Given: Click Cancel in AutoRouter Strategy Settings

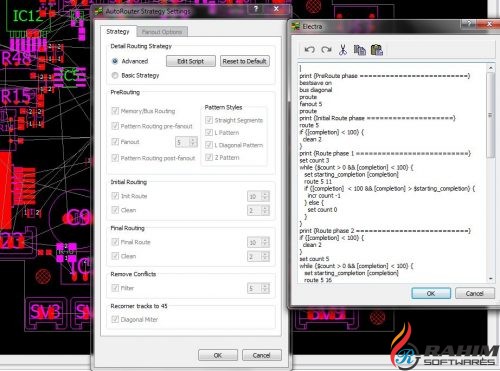Looking at the screenshot, I should (262, 355).
